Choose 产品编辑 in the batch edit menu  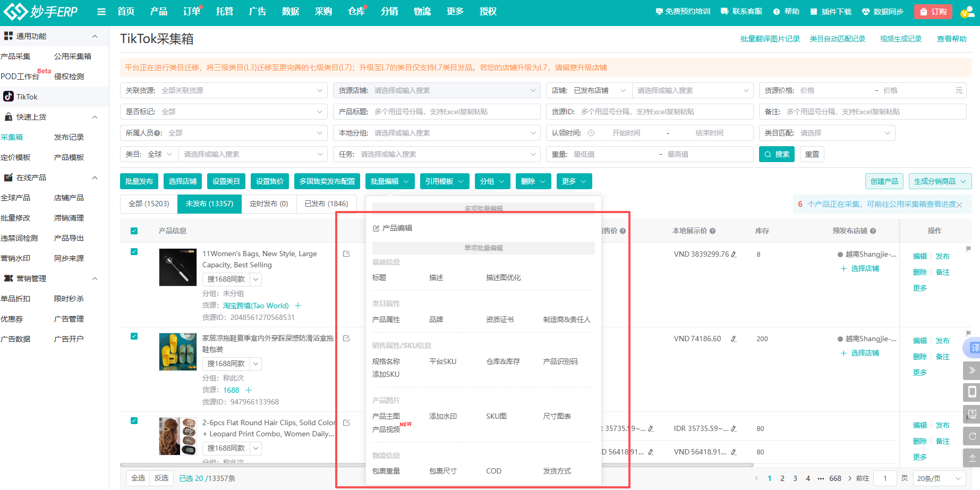click(x=397, y=228)
